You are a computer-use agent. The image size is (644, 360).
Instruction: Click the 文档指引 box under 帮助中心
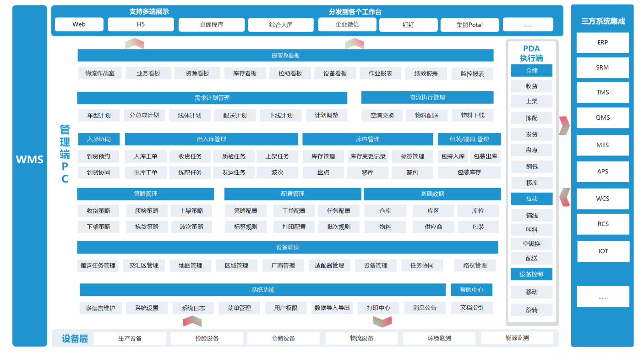[x=472, y=308]
